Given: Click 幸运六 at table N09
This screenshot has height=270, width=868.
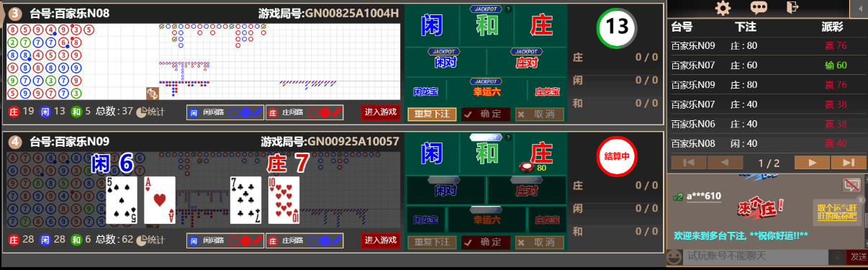Looking at the screenshot, I should 487,220.
